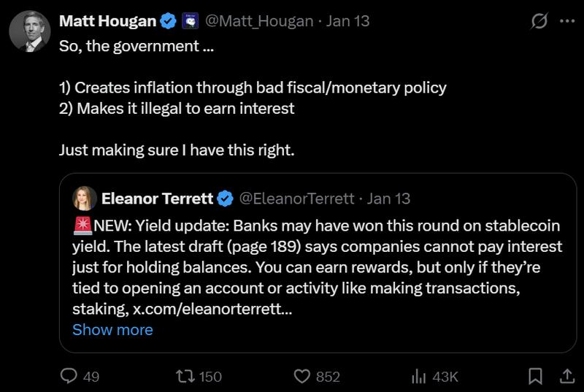This screenshot has width=584, height=392.
Task: Open Matt Hougan's profile picture
Action: [29, 31]
